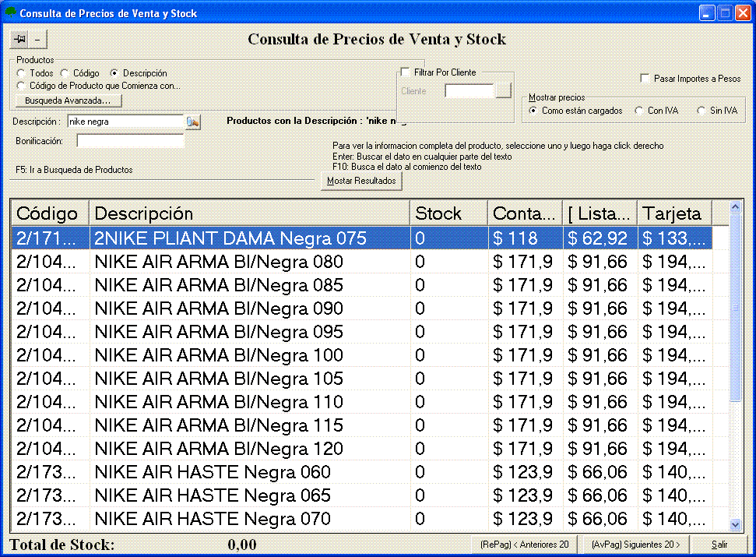Click the search icon next to Descripción field
This screenshot has width=756, height=557.
tap(193, 122)
